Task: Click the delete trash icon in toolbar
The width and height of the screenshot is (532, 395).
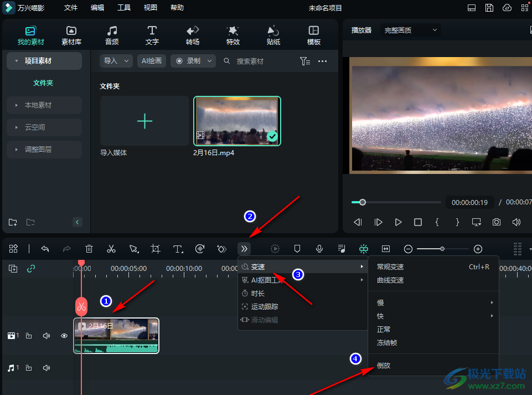Action: 89,249
